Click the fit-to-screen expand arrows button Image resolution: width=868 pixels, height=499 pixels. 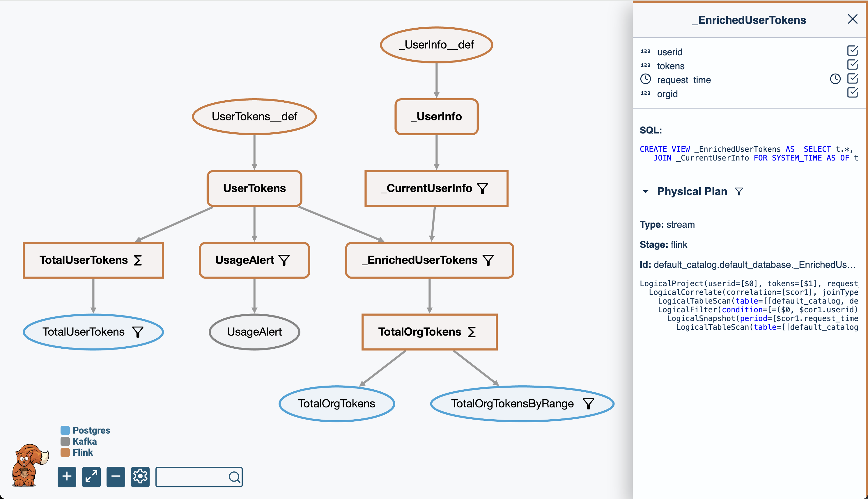[91, 476]
